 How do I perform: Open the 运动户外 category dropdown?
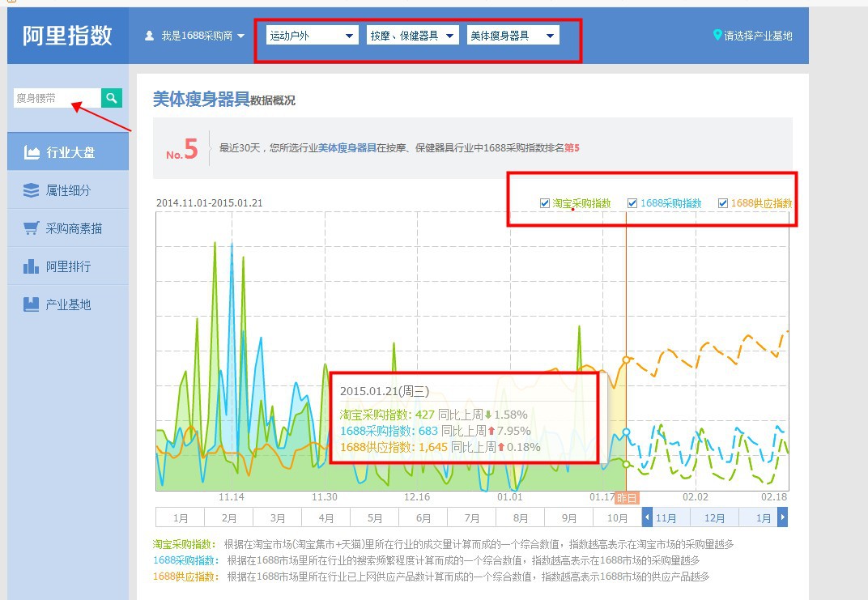313,36
